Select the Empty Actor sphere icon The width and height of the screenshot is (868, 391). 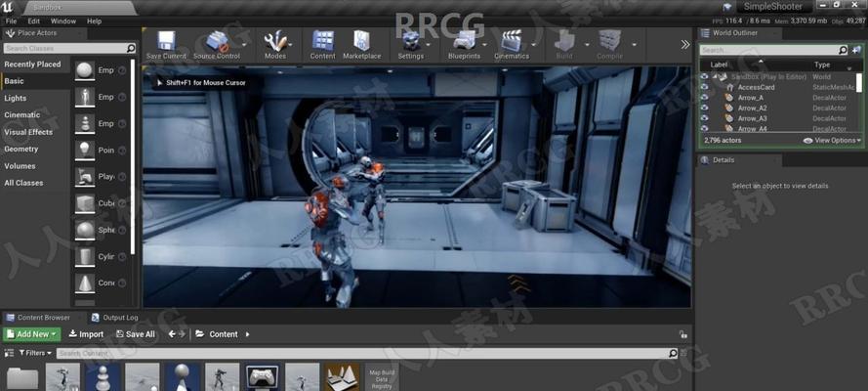coord(85,70)
